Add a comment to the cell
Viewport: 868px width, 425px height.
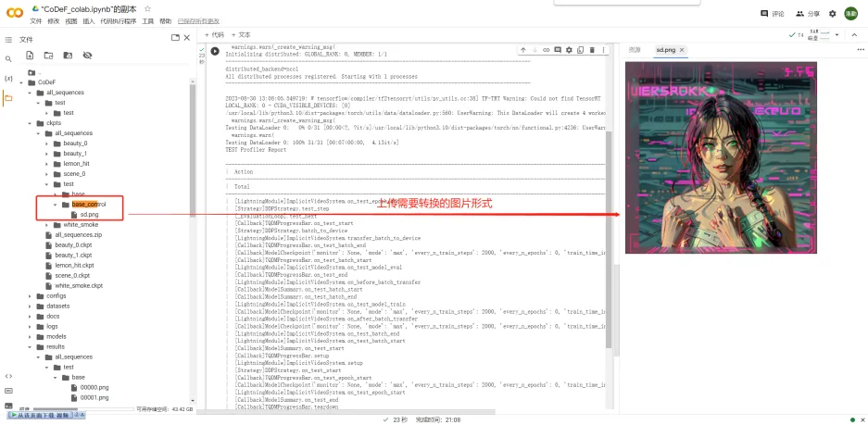click(x=558, y=50)
